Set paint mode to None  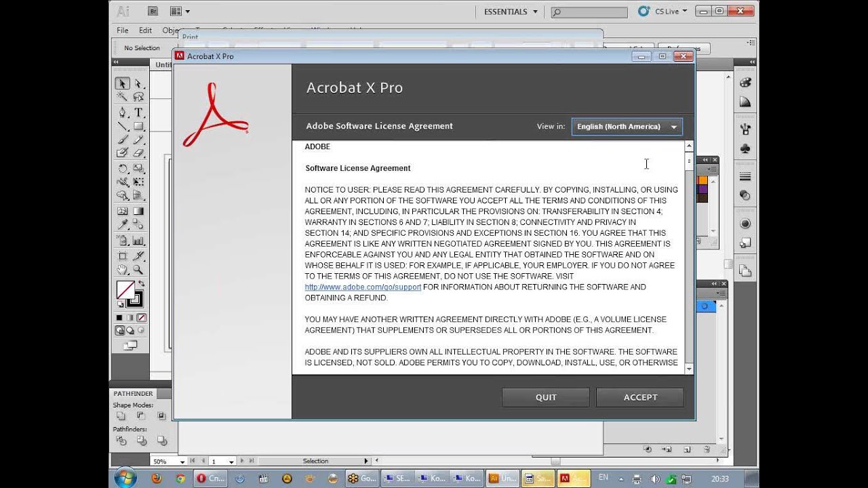tap(142, 318)
